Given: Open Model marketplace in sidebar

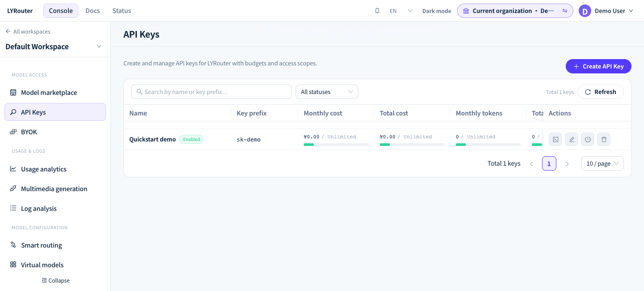Looking at the screenshot, I should (55, 93).
